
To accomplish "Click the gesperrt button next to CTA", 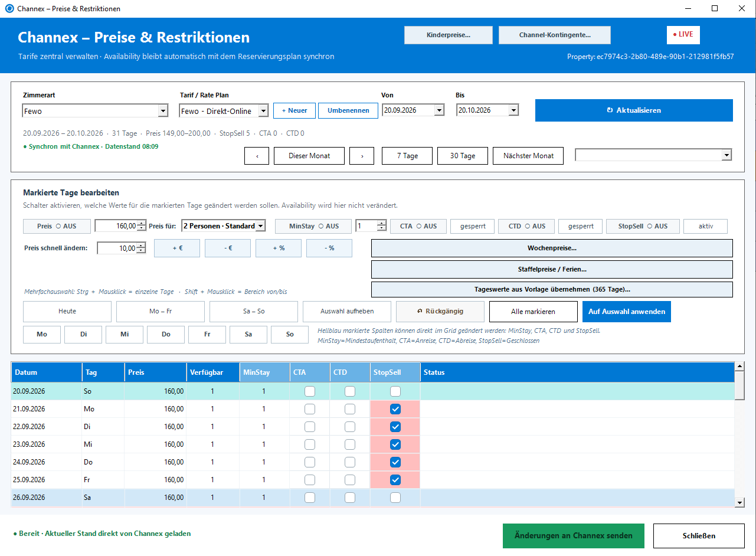I will [x=472, y=226].
